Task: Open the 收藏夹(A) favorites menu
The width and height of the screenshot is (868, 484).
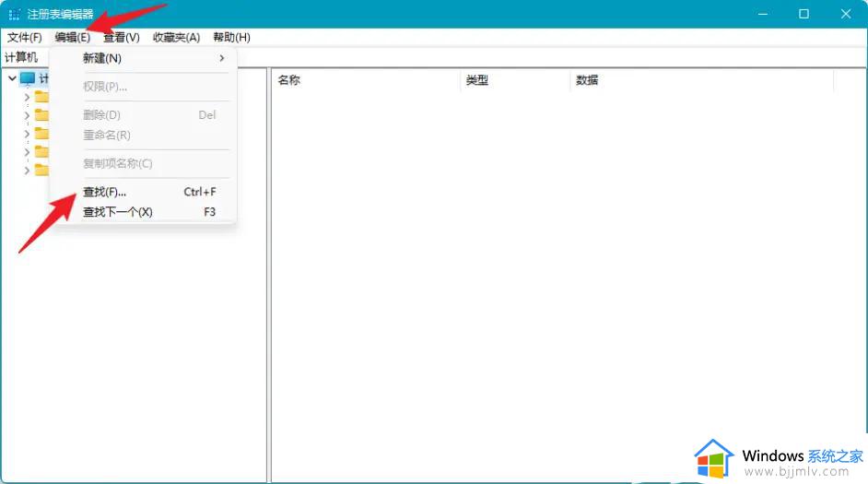Action: [x=176, y=37]
